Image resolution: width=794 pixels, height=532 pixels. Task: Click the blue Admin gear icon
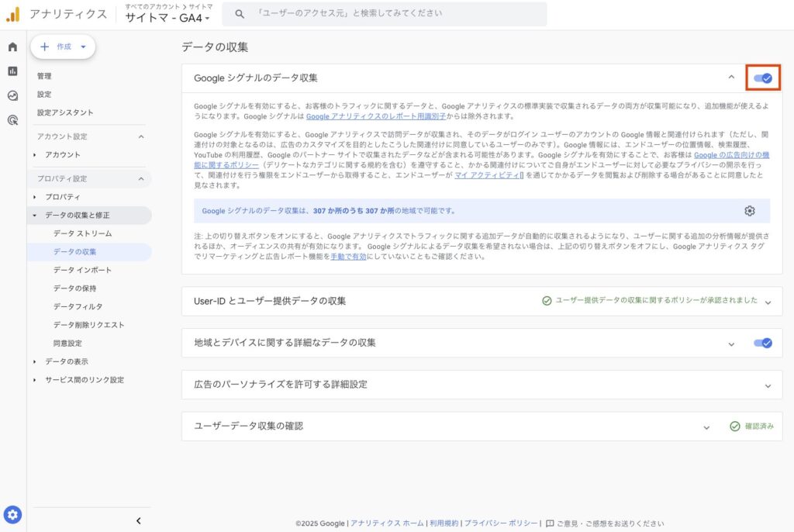tap(13, 514)
